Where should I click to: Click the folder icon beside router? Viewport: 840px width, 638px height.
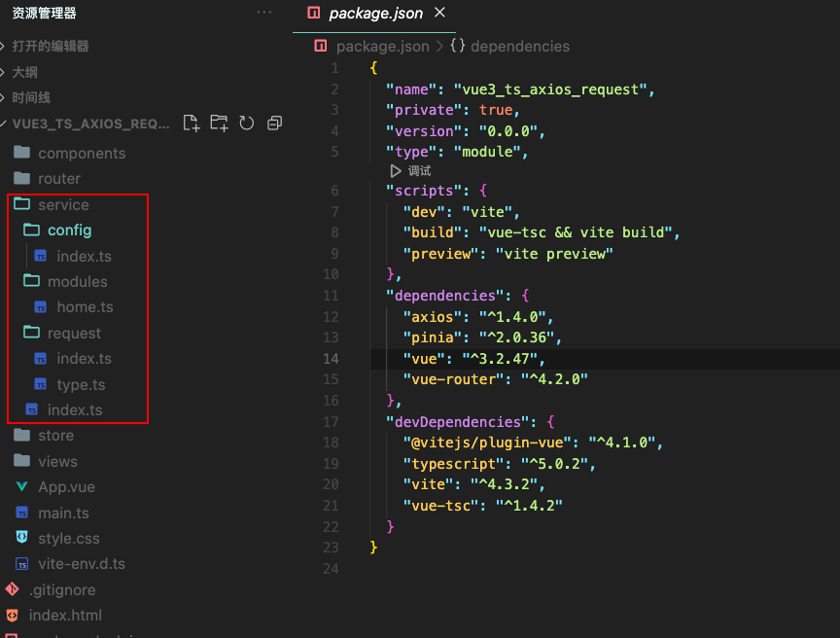pyautogui.click(x=22, y=178)
